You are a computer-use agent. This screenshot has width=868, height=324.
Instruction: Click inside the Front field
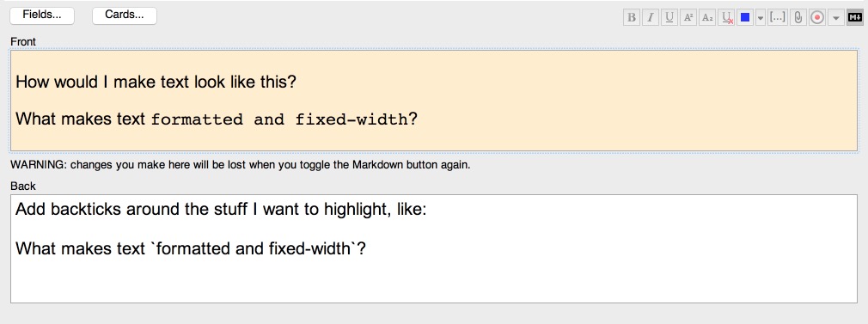(434, 101)
